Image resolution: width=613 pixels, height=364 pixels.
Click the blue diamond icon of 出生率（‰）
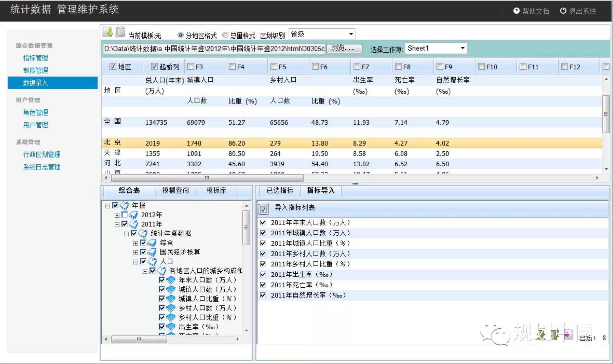click(x=171, y=327)
